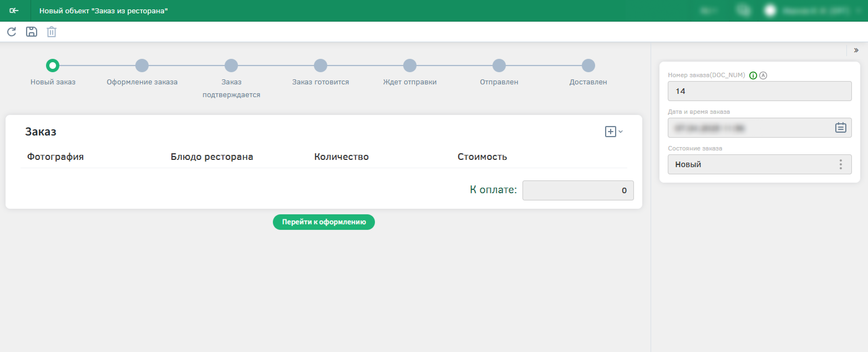Click the "Блюдо ресторана" column header

[x=212, y=157]
